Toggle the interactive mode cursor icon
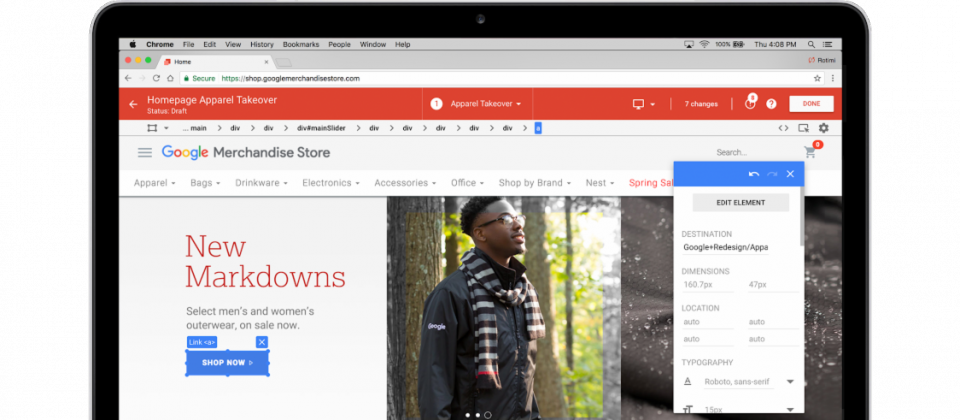960x420 pixels. (x=803, y=128)
